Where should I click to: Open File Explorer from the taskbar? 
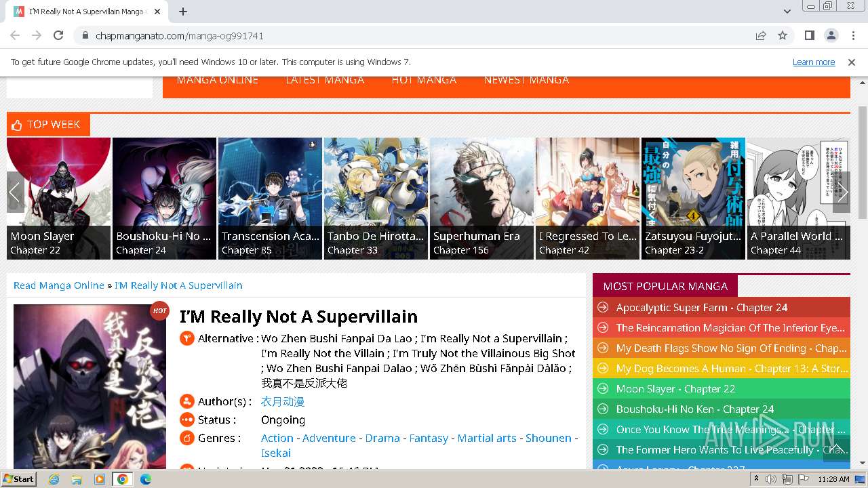point(77,479)
